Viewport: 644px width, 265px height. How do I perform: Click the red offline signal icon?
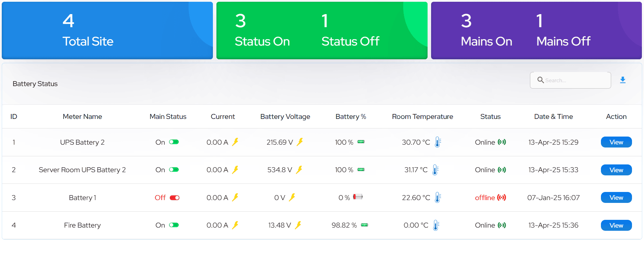click(502, 198)
